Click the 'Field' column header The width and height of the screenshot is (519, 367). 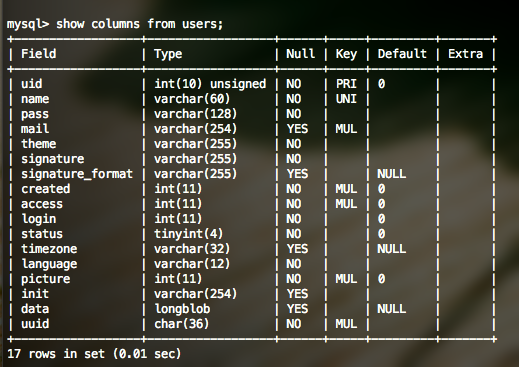(39, 54)
